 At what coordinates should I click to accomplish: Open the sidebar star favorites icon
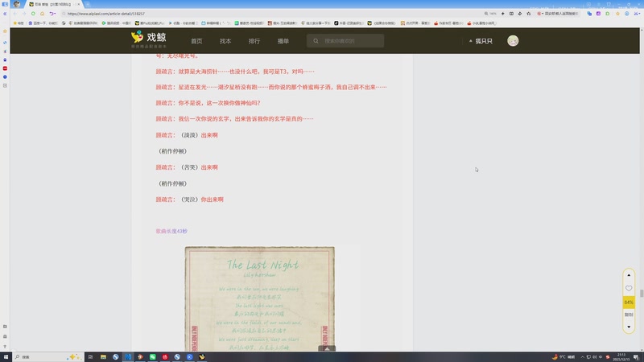coord(5,31)
